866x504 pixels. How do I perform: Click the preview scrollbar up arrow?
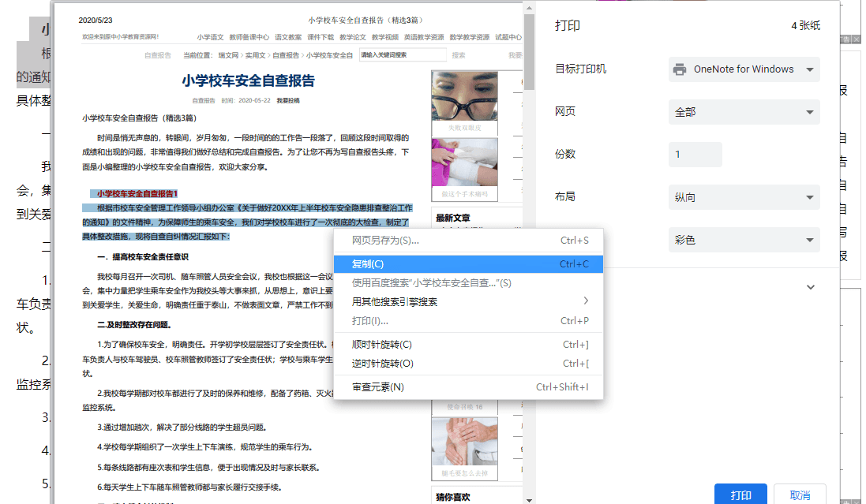(x=529, y=8)
